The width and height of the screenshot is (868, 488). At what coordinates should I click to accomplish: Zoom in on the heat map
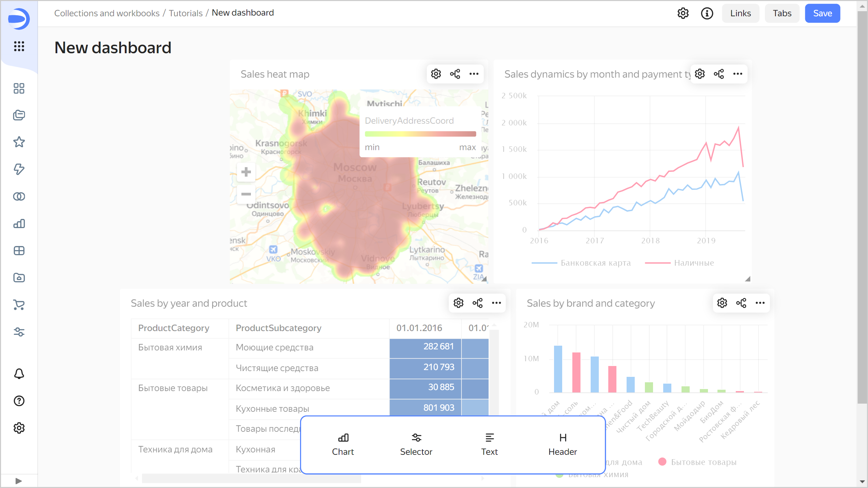click(x=246, y=172)
